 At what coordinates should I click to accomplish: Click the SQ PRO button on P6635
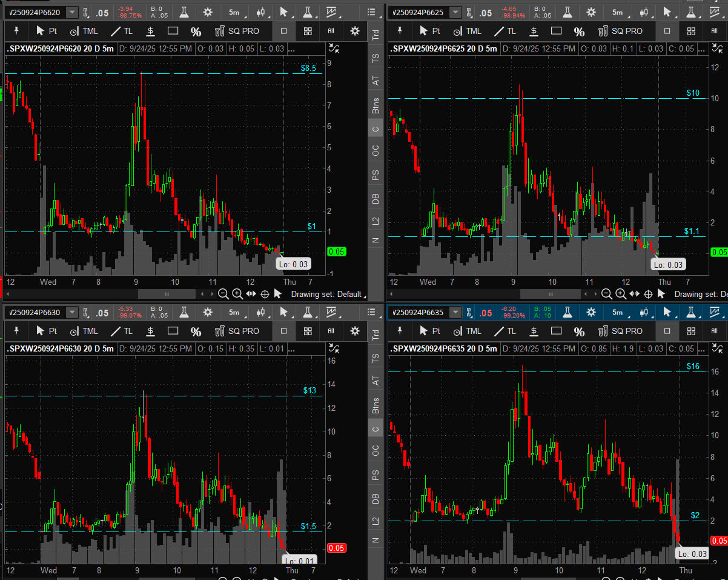tap(620, 331)
